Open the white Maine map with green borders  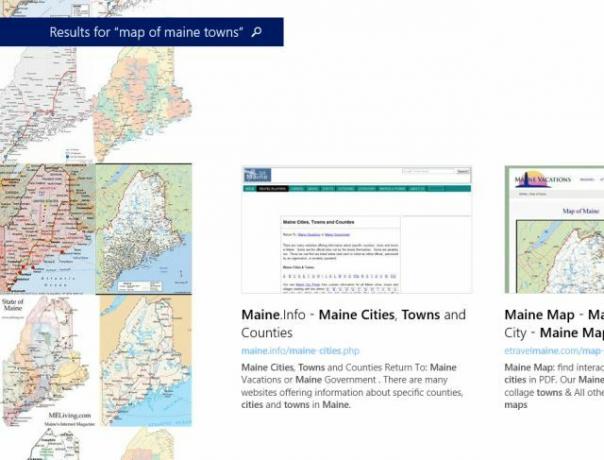pos(144,229)
